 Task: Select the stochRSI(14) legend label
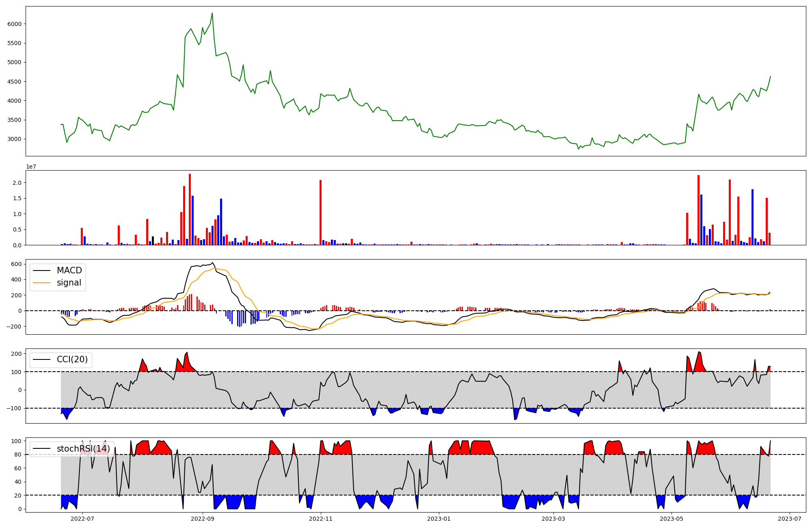(x=83, y=449)
